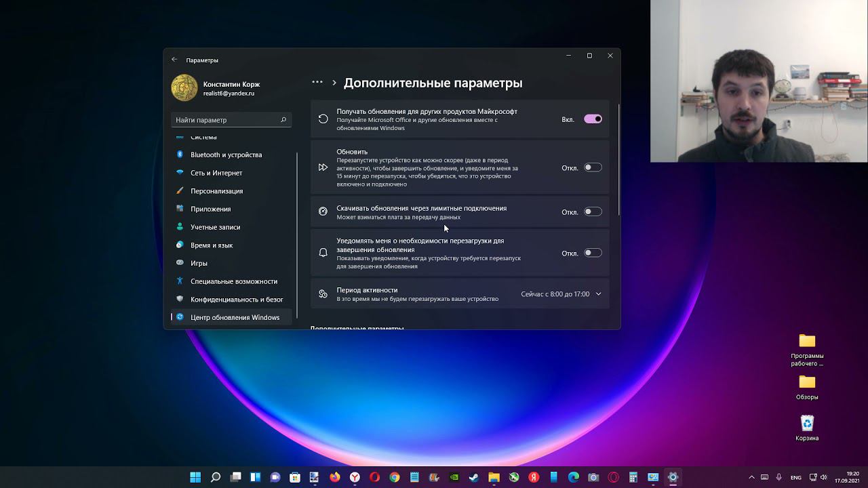Viewport: 868px width, 488px height.
Task: Open Teams Chat on taskbar
Action: click(275, 477)
